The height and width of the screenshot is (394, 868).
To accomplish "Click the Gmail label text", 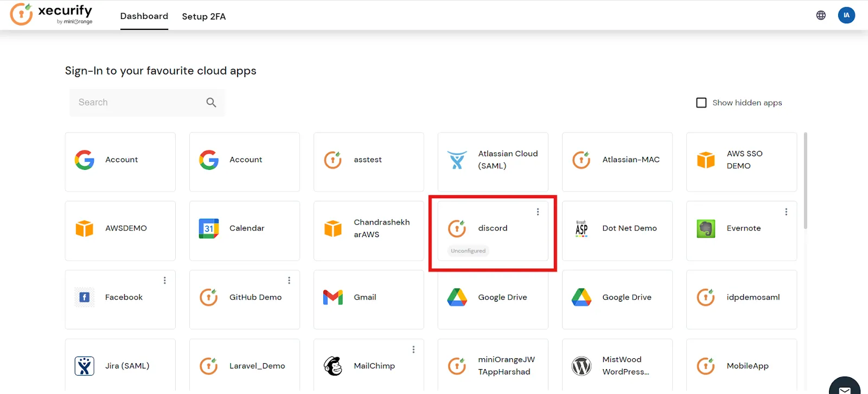I will [x=365, y=297].
